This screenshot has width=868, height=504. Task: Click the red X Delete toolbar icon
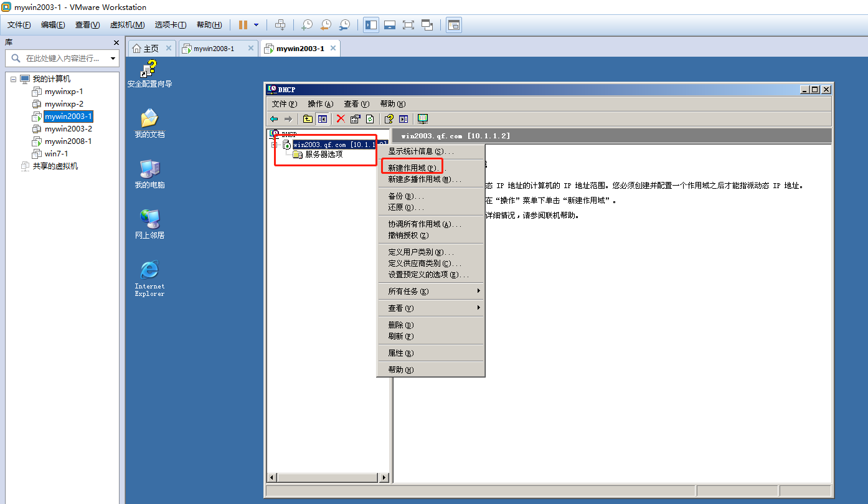coord(341,119)
